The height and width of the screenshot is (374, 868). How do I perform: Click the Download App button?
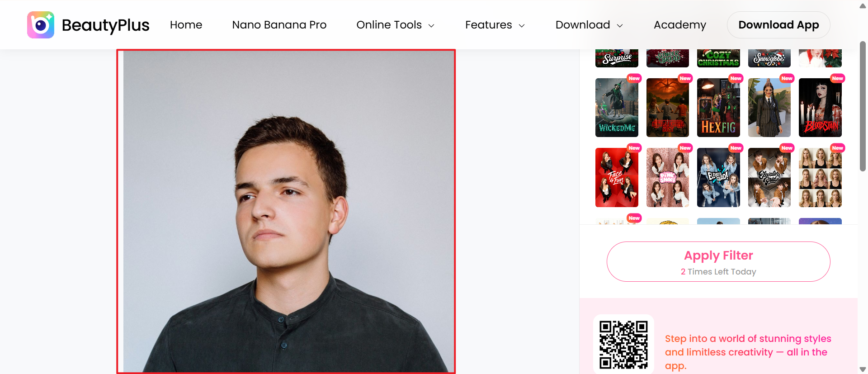pos(778,25)
